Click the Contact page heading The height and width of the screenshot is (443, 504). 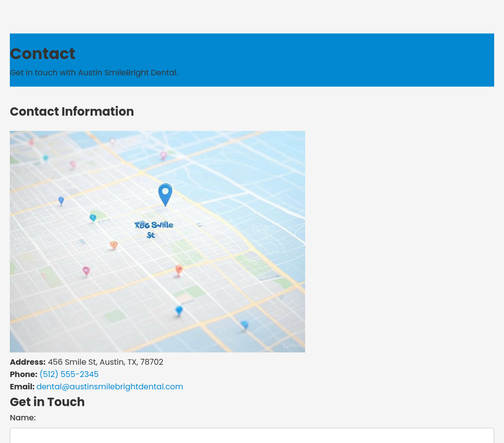(42, 54)
